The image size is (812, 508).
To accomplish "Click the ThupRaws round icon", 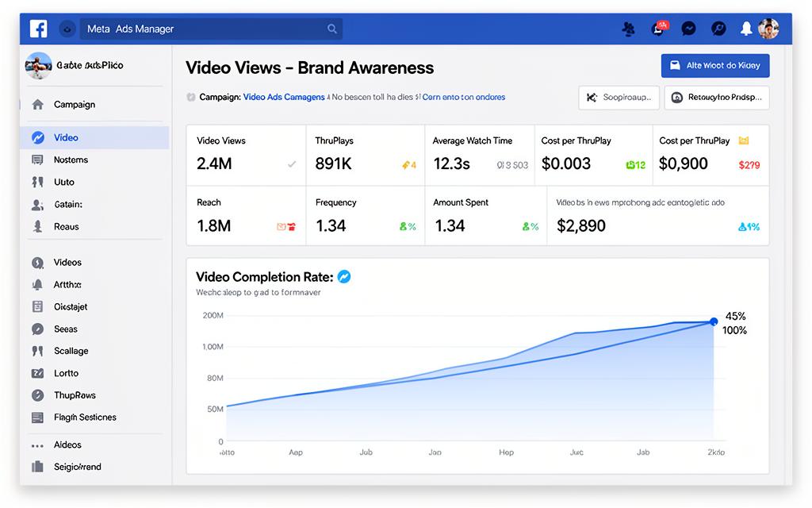I will point(37,395).
